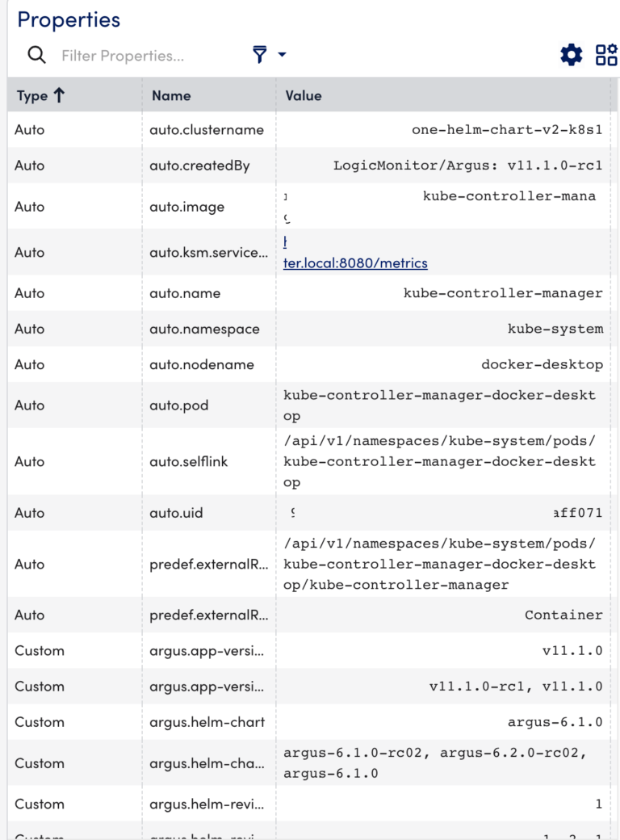Viewport: 620px width, 840px height.
Task: Click the column layout grid icon
Action: pos(606,55)
